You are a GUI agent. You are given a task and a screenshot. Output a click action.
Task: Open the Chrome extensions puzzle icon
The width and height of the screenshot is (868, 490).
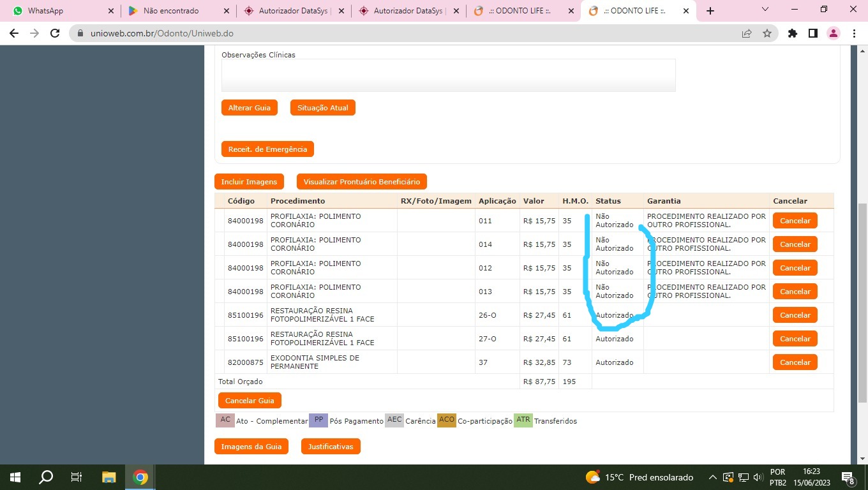(x=793, y=33)
